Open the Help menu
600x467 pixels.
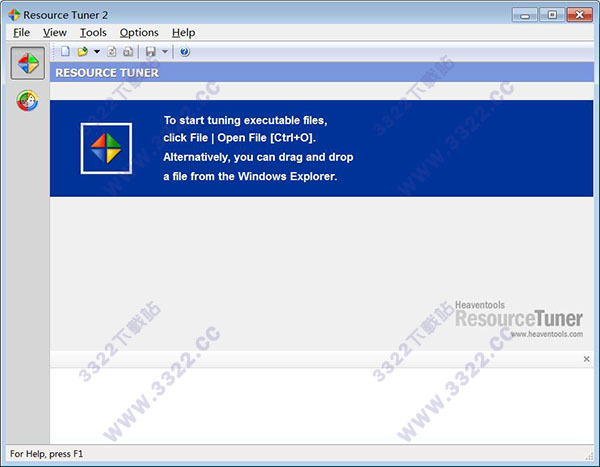point(183,33)
